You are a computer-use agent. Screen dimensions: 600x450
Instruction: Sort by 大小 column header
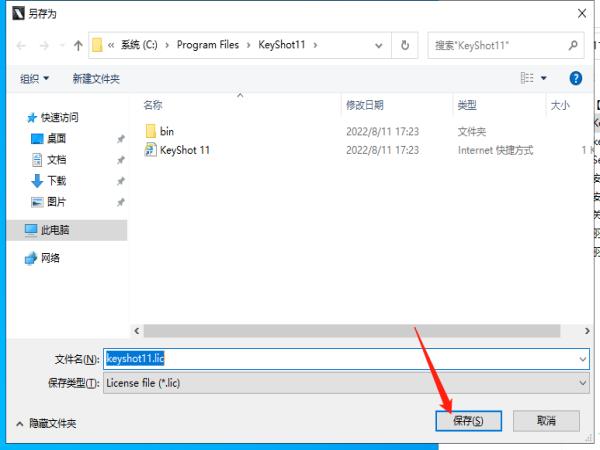560,105
